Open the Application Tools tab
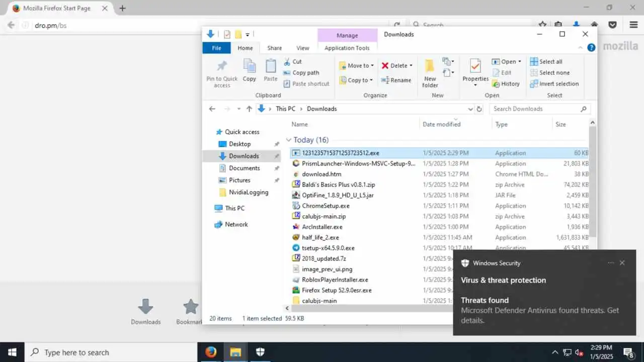This screenshot has width=644, height=362. pyautogui.click(x=347, y=48)
